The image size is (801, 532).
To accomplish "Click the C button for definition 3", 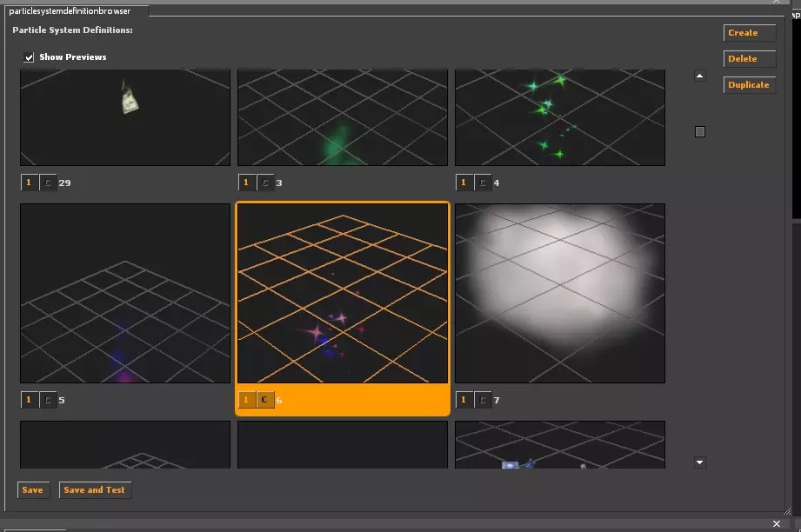I will (265, 183).
